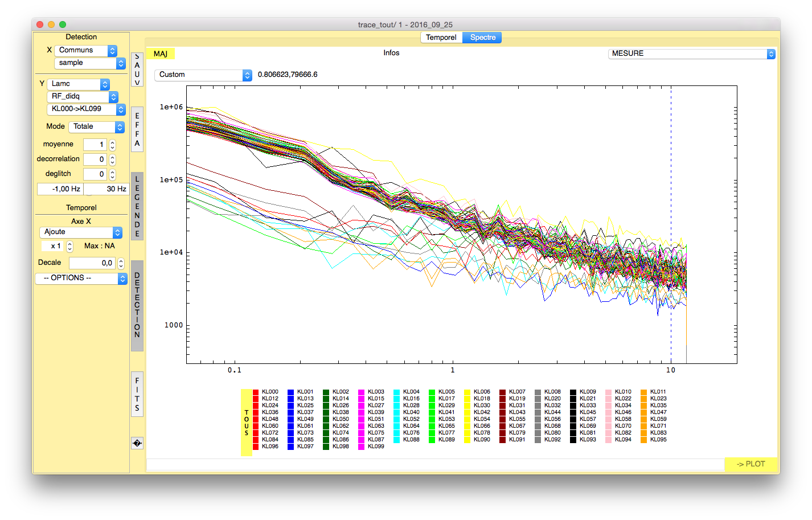The width and height of the screenshot is (812, 520).
Task: Click the text field beside PLOT
Action: pos(435,465)
